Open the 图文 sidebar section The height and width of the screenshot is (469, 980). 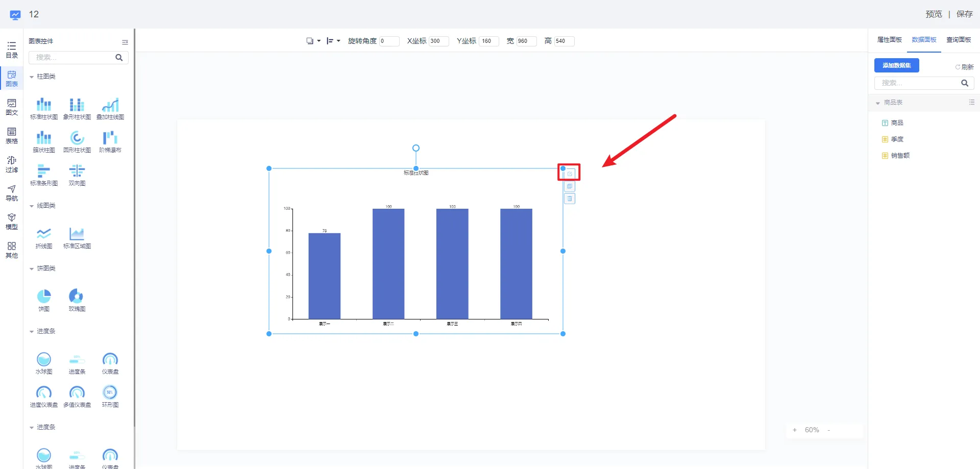point(12,107)
